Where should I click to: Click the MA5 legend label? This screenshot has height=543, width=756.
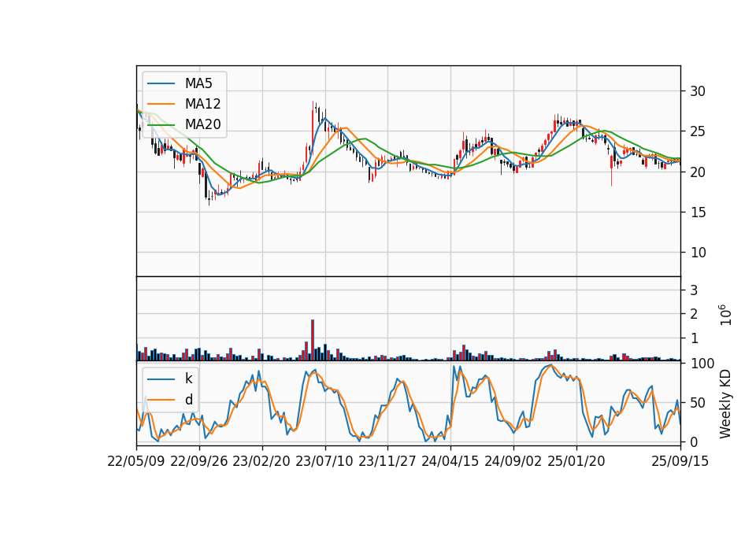point(198,83)
